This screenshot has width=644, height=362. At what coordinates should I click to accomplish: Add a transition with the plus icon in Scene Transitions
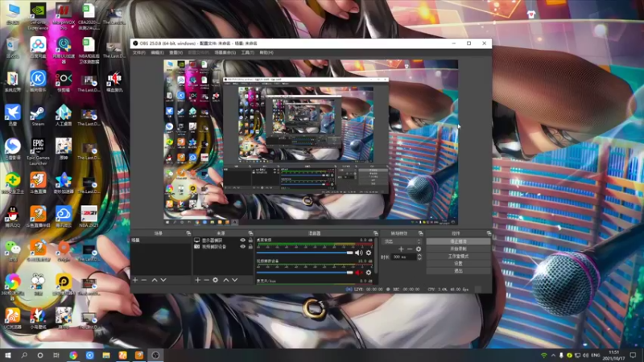click(x=401, y=249)
